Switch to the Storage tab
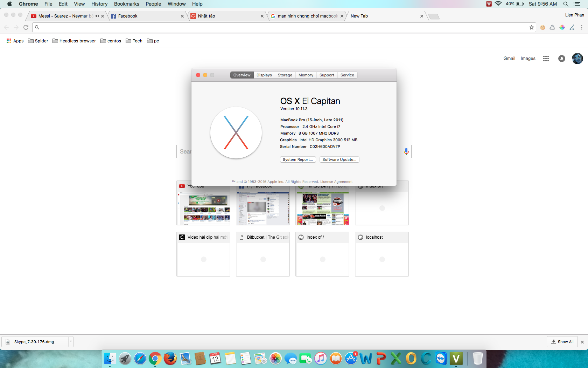 point(285,75)
